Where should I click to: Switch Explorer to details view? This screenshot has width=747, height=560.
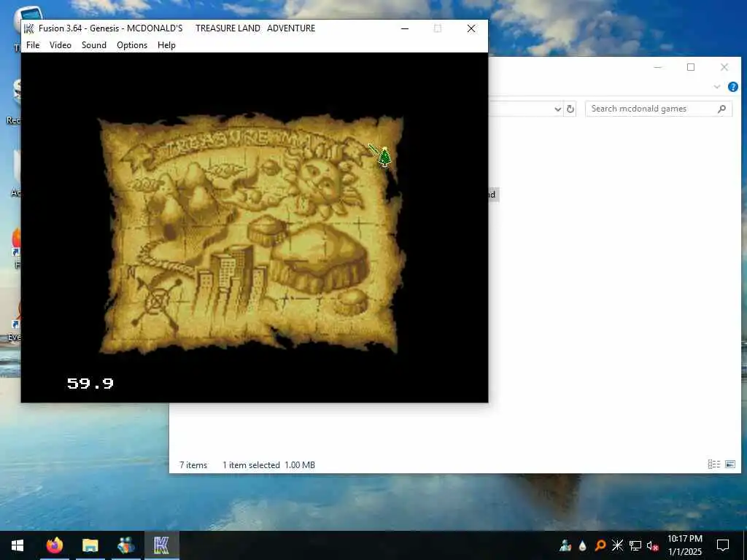click(x=713, y=464)
